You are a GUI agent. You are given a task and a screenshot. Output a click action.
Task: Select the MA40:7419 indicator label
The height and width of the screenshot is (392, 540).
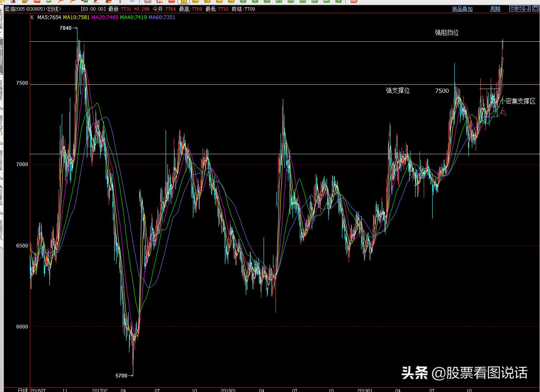pos(133,17)
